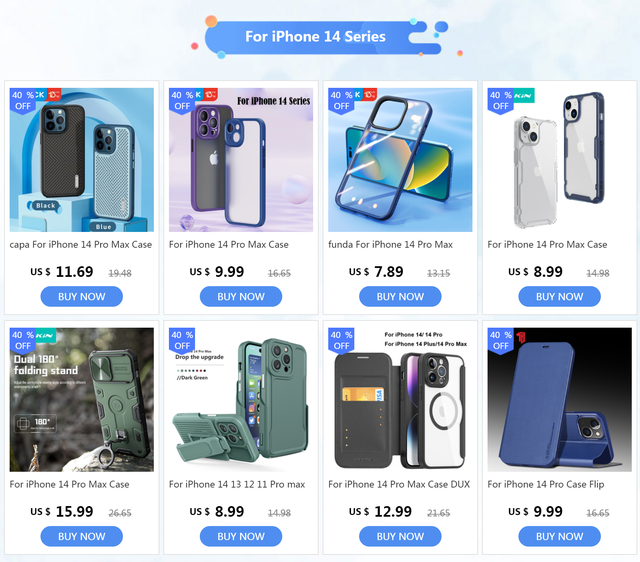Screen dimensions: 640x562
Task: Click the red brand logo on the blue flip case
Action: click(521, 337)
